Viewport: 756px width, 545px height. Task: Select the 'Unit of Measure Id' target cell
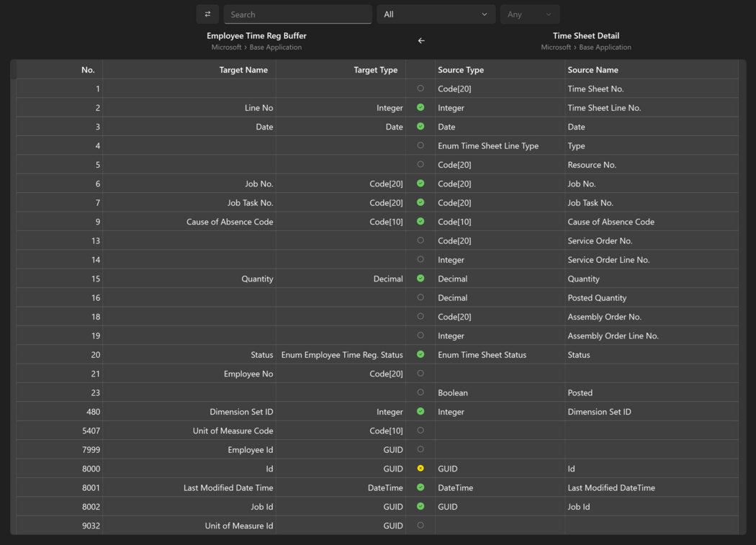click(189, 526)
